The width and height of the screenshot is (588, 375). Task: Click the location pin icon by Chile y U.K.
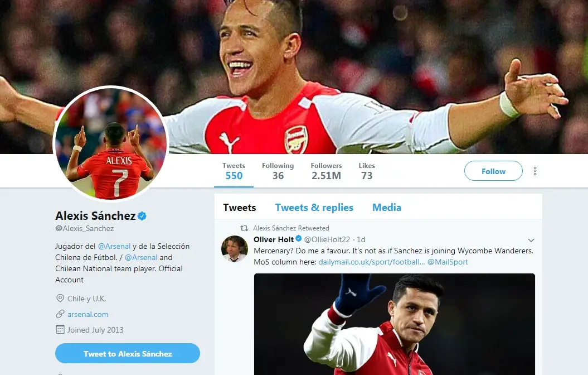click(60, 299)
